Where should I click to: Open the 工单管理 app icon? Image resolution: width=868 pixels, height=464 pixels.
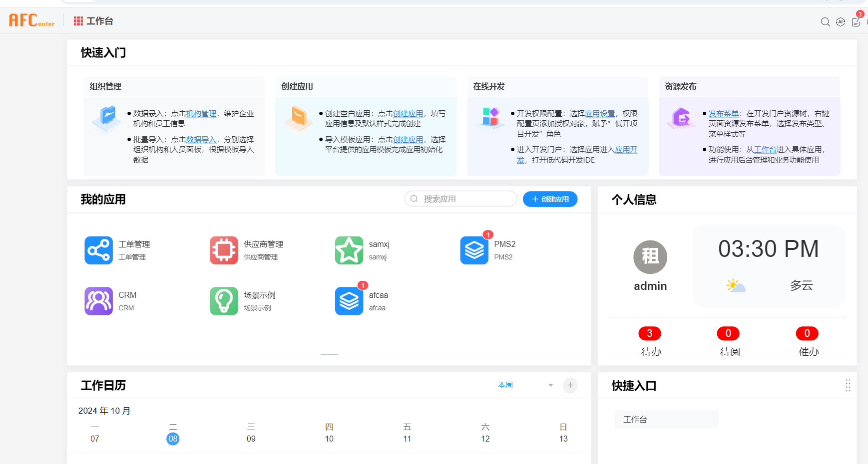coord(98,250)
